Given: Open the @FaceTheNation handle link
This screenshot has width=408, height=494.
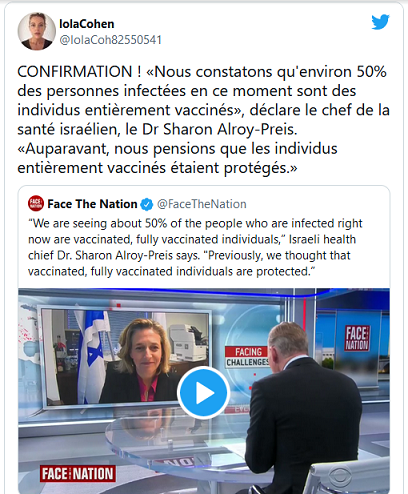Looking at the screenshot, I should coord(202,204).
